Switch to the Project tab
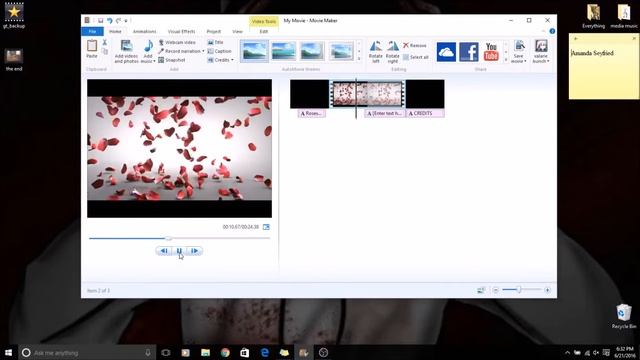This screenshot has width=640, height=360. (213, 31)
